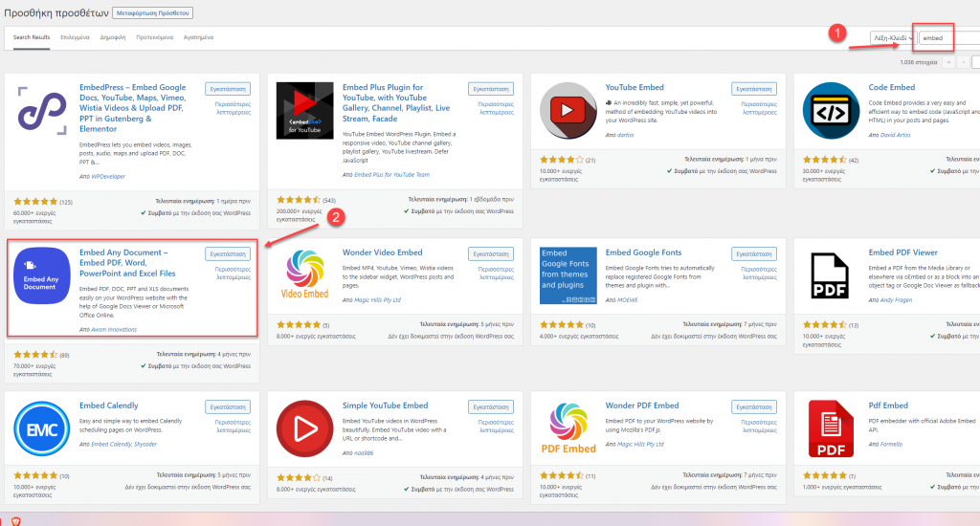Screen dimensions: 980x526
Task: Open the Wonder Video Embed title link
Action: (382, 252)
